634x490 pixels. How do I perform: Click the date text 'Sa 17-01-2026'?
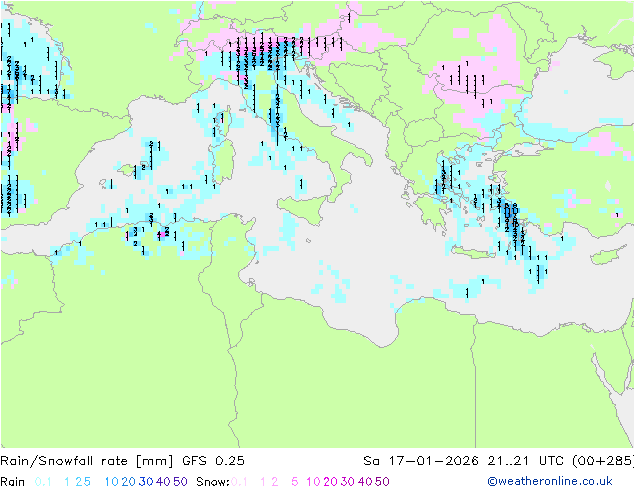[x=421, y=460]
